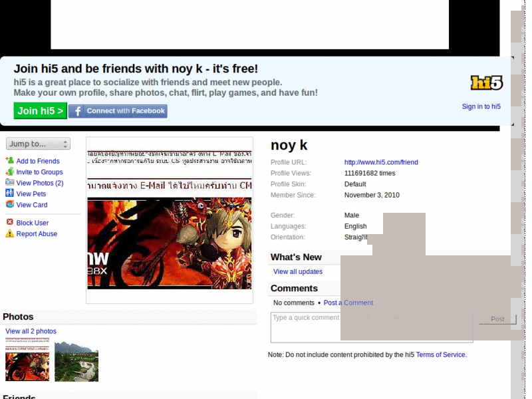Click the Invite to Groups icon
Image resolution: width=532 pixels, height=399 pixels.
click(x=9, y=172)
